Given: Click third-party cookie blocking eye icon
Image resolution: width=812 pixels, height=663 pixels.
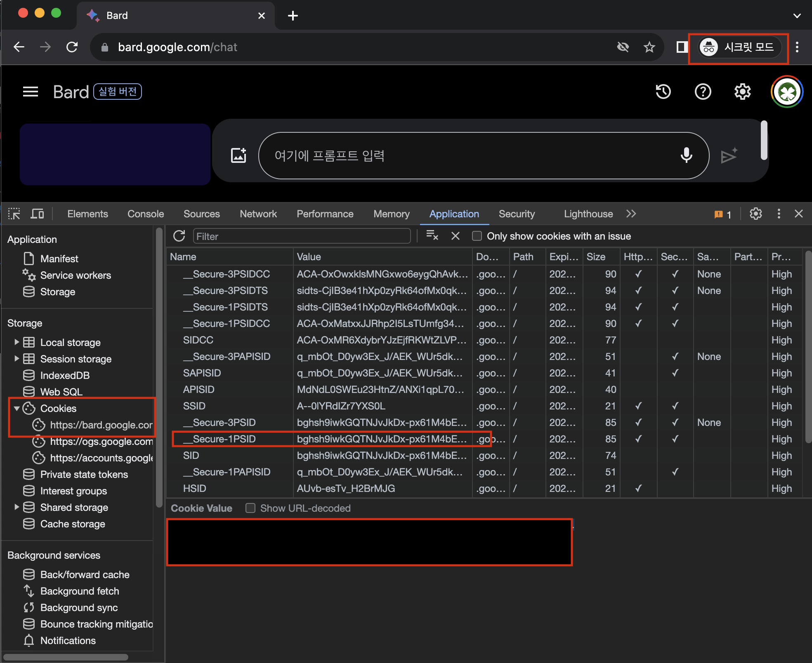Looking at the screenshot, I should (x=623, y=47).
